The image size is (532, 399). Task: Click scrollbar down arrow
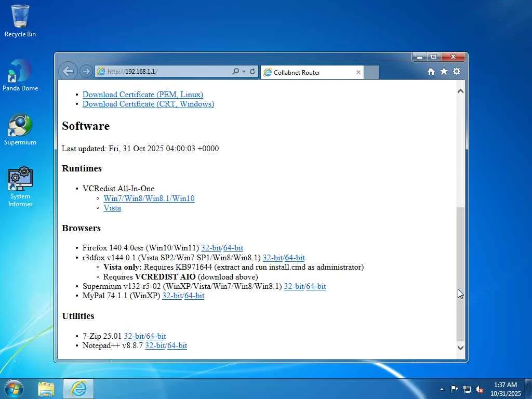coord(460,348)
